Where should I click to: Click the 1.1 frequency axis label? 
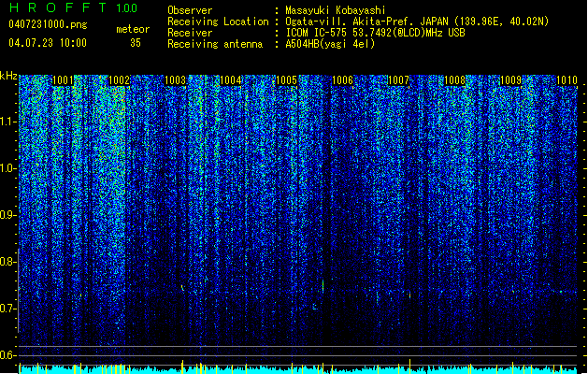pos(7,122)
